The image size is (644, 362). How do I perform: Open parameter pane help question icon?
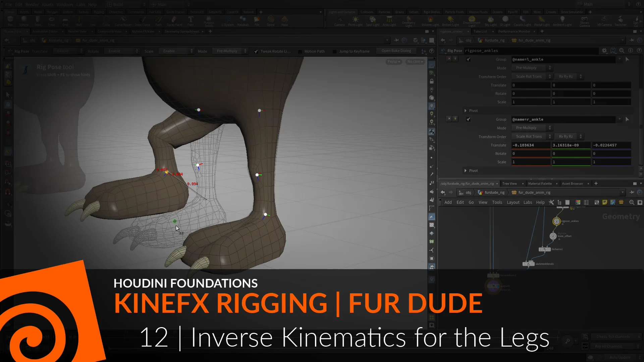pos(639,51)
